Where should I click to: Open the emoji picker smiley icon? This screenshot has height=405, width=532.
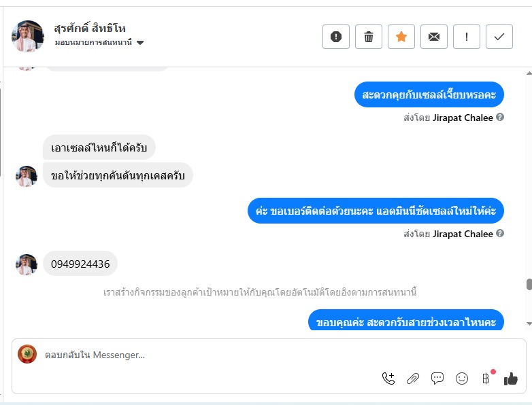462,378
